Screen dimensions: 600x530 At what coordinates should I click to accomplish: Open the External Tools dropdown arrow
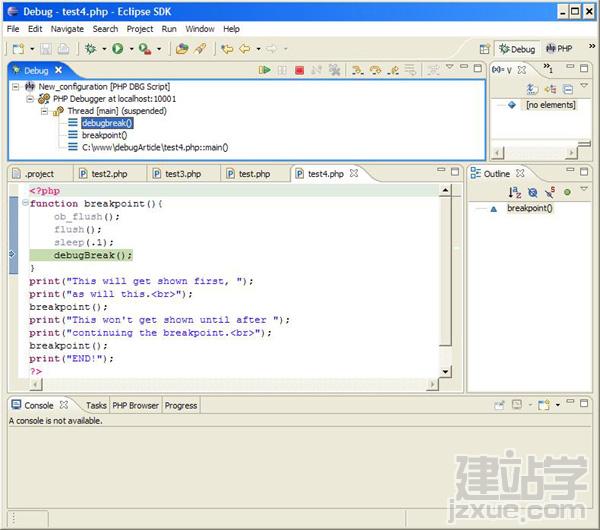pos(159,49)
